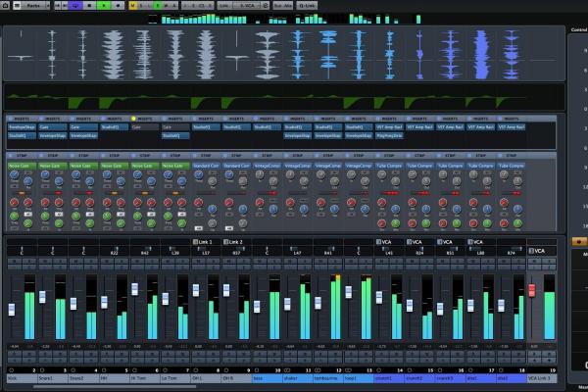Open the Racks dropdown in the toolbar
The height and width of the screenshot is (392, 588).
point(36,5)
